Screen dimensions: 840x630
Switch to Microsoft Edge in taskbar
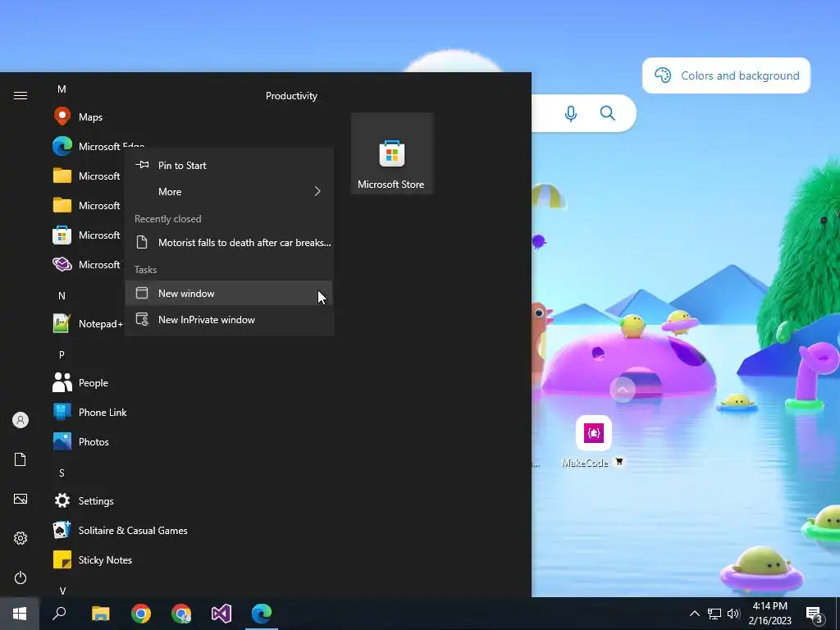(262, 614)
